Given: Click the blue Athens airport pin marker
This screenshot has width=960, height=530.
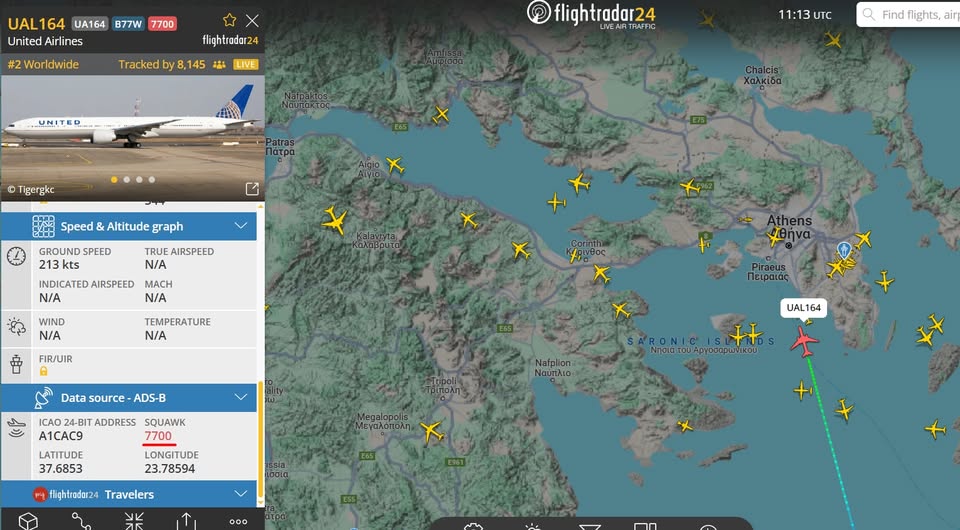Looking at the screenshot, I should [844, 250].
